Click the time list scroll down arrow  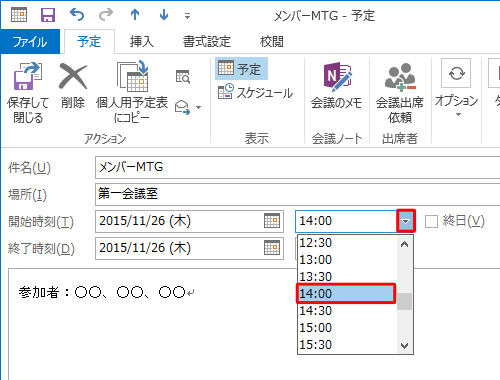point(405,346)
